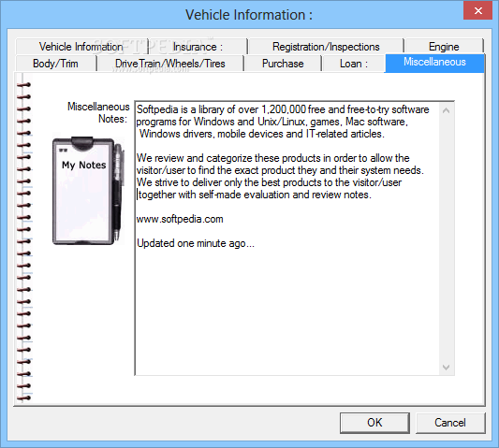
Task: Cancel the Vehicle Information dialog
Action: tap(450, 423)
